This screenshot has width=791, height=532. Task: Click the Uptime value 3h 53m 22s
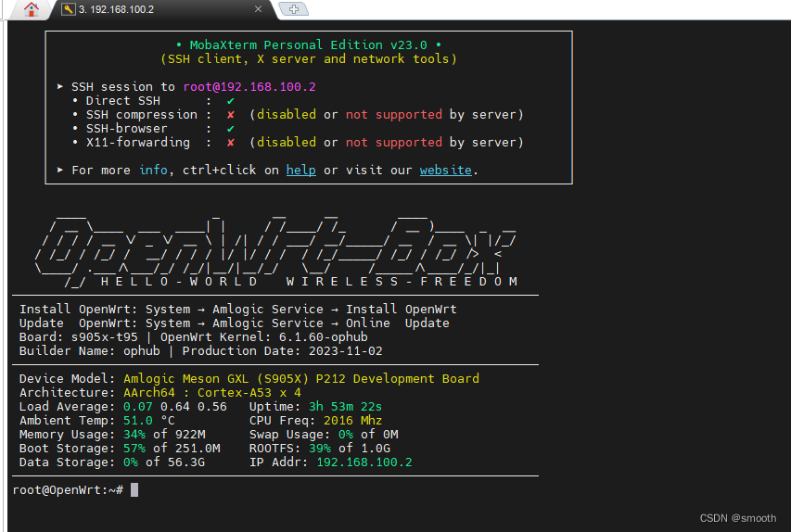click(346, 407)
